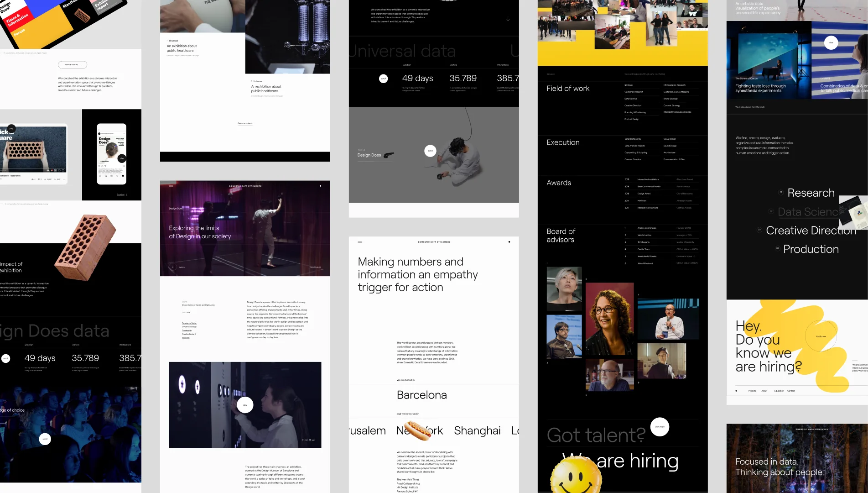Click scroll circle over the blue cinema audience
This screenshot has width=868, height=493.
point(45,439)
